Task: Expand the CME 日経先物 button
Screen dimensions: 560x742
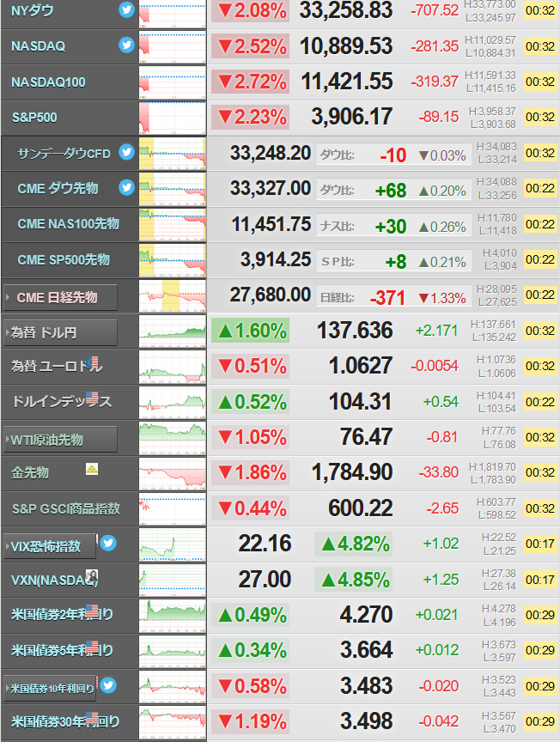Action: 60,298
